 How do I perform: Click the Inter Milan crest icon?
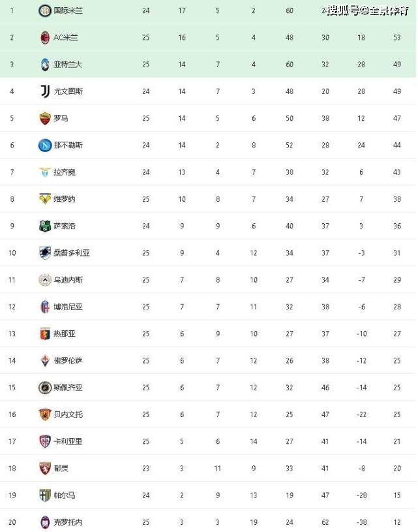point(45,11)
